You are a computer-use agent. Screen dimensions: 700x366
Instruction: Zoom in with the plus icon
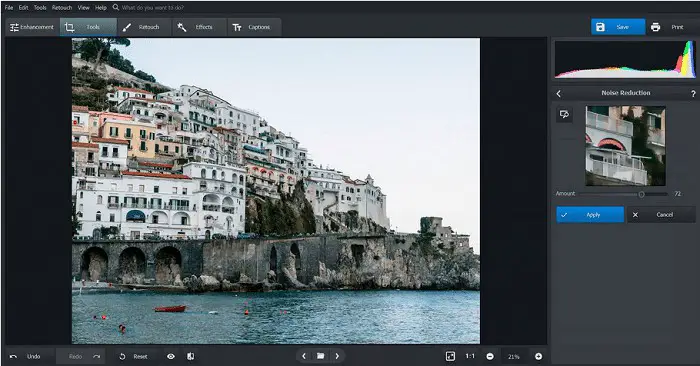tap(538, 356)
